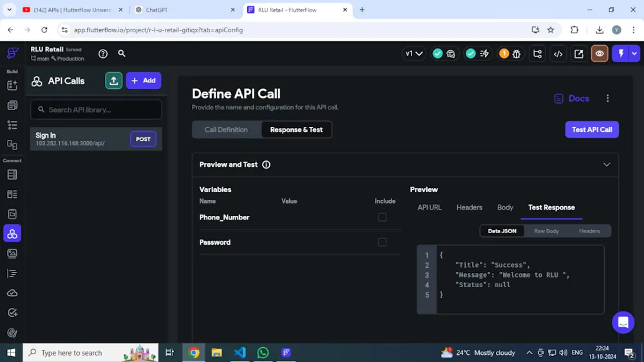Viewport: 644px width, 362px height.
Task: Switch to the Preview Headers tab
Action: [x=469, y=207]
